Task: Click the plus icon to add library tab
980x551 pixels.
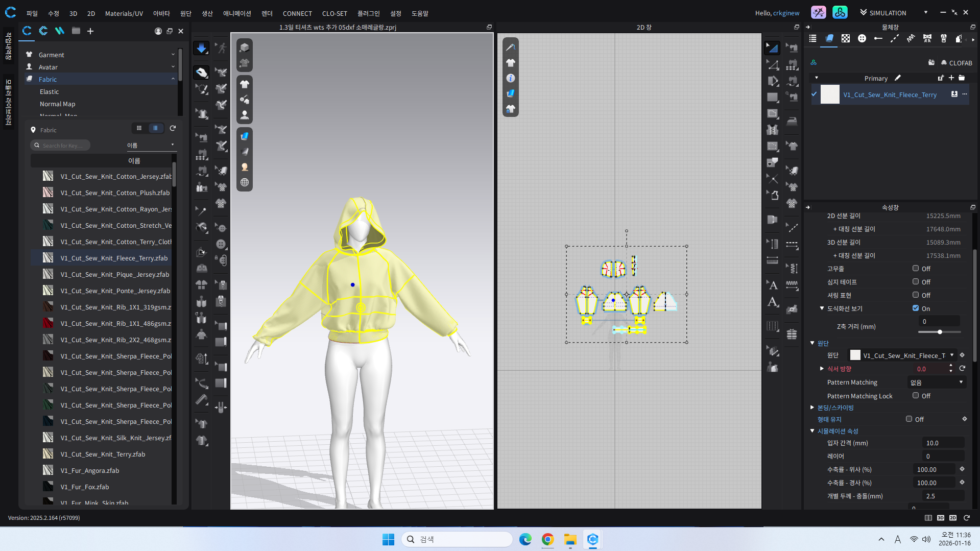Action: pyautogui.click(x=90, y=31)
